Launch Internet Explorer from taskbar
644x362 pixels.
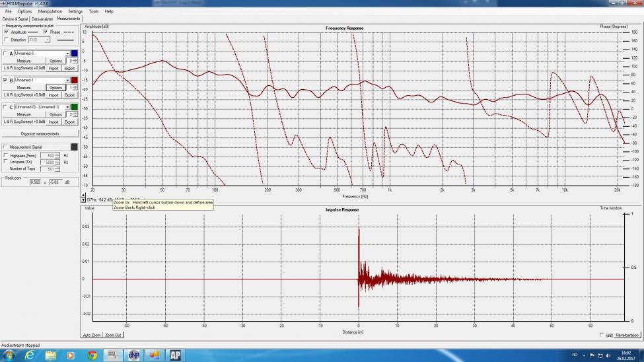pos(30,355)
